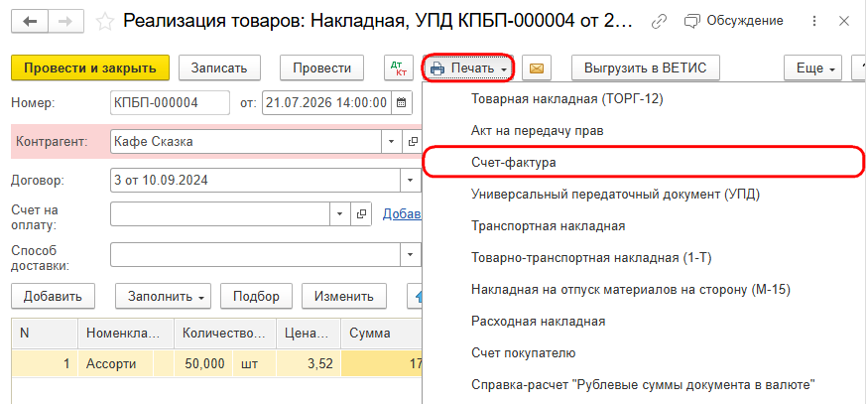Expand the Способ доставки dropdown arrow
The image size is (868, 404).
411,254
